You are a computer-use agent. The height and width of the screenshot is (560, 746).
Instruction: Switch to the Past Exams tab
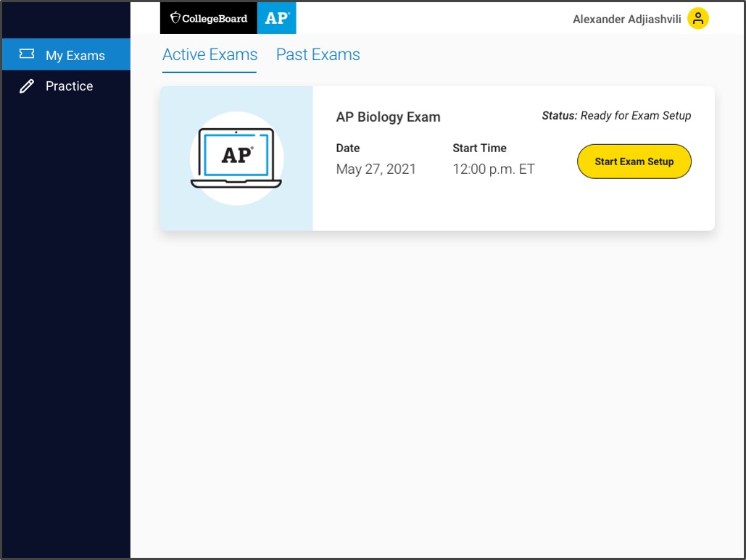(318, 54)
